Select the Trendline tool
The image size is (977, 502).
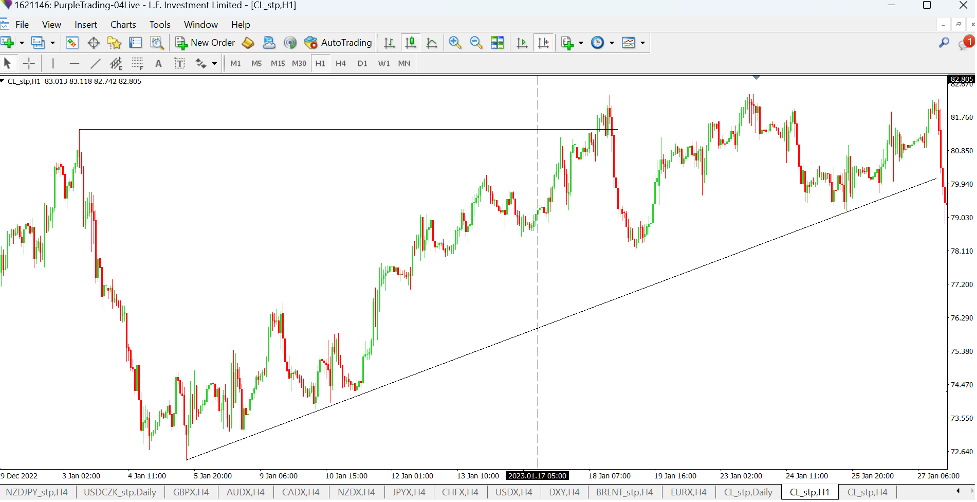[x=95, y=63]
